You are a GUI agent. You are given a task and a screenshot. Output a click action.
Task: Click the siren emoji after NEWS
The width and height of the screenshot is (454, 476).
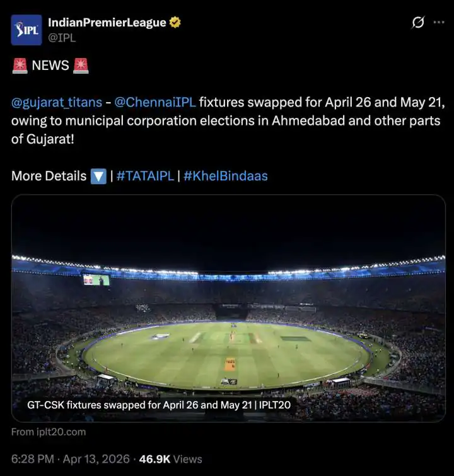(x=81, y=65)
